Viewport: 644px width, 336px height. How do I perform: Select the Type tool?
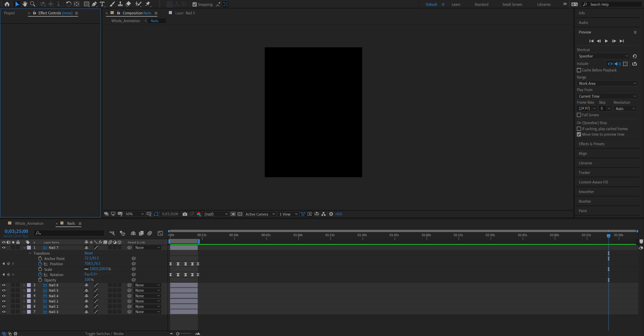(102, 4)
